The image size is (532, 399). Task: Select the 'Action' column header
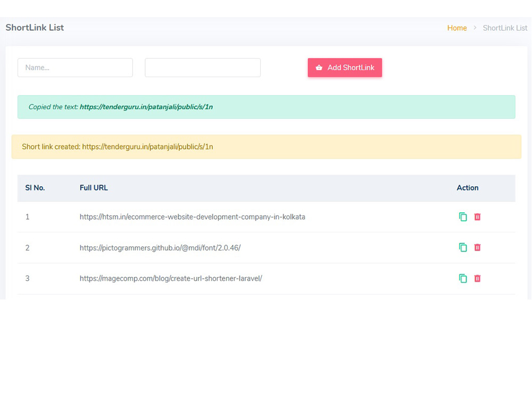[468, 188]
